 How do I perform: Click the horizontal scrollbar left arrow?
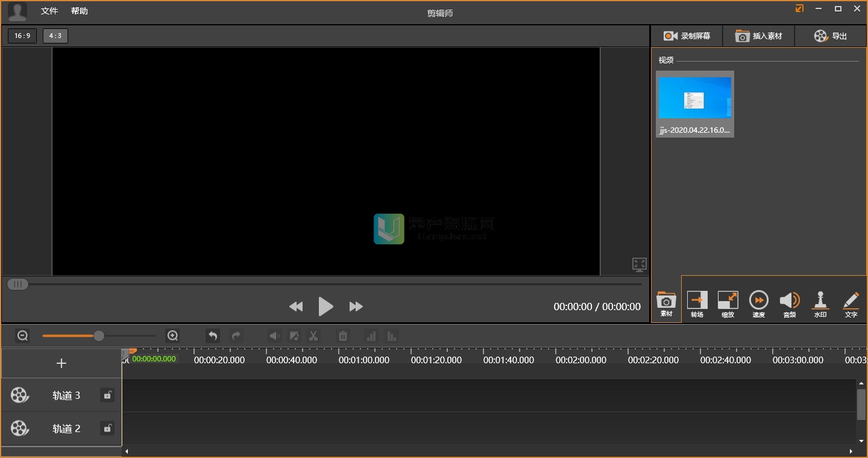click(x=126, y=451)
